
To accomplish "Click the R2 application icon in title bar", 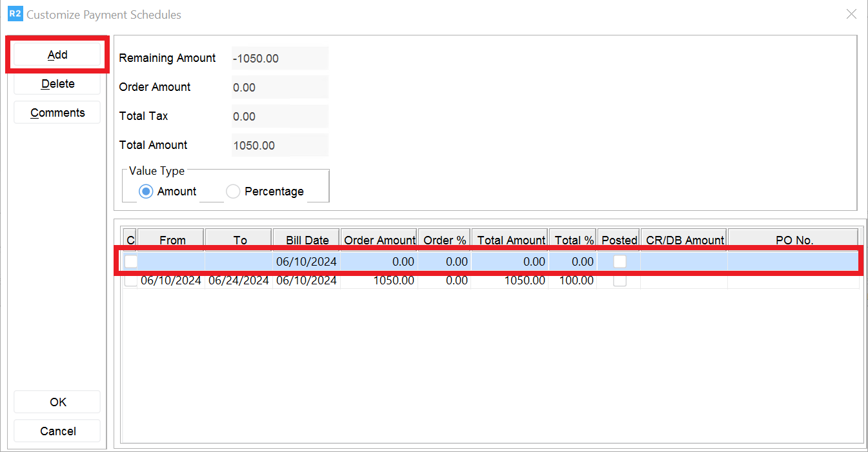I will 15,14.
